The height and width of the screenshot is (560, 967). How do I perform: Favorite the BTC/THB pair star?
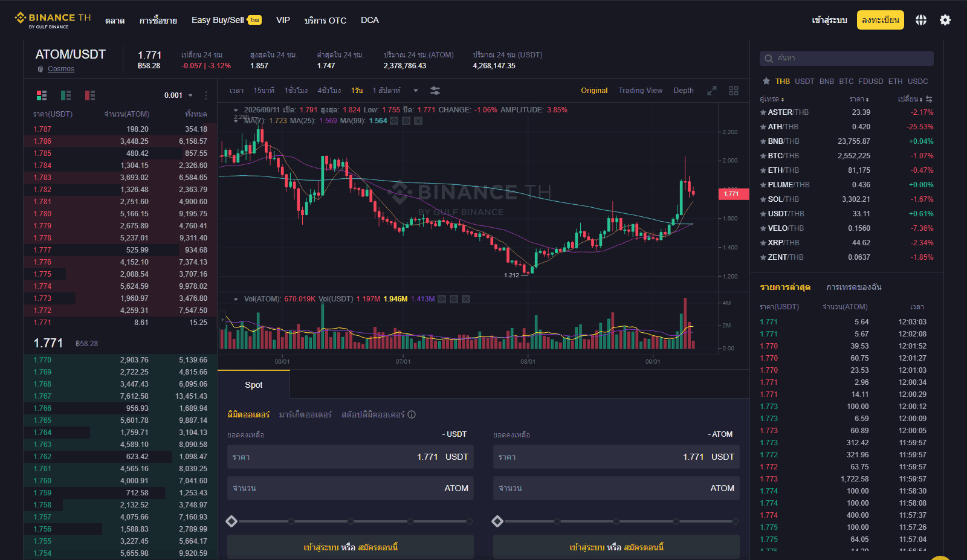click(763, 156)
